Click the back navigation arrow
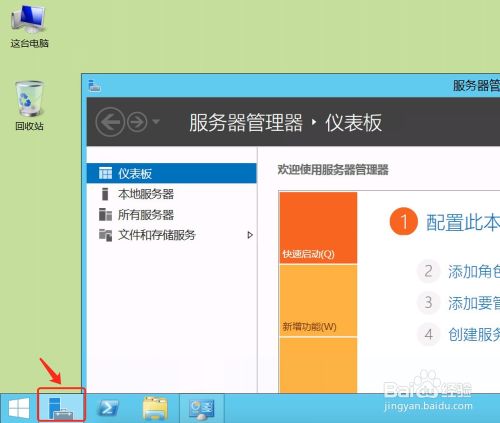Image resolution: width=500 pixels, height=423 pixels. tap(110, 122)
